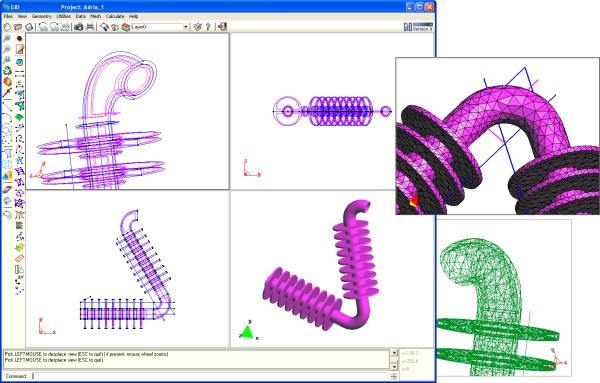Viewport: 600px width, 383px height.
Task: Open the Calculate menu
Action: [115, 16]
